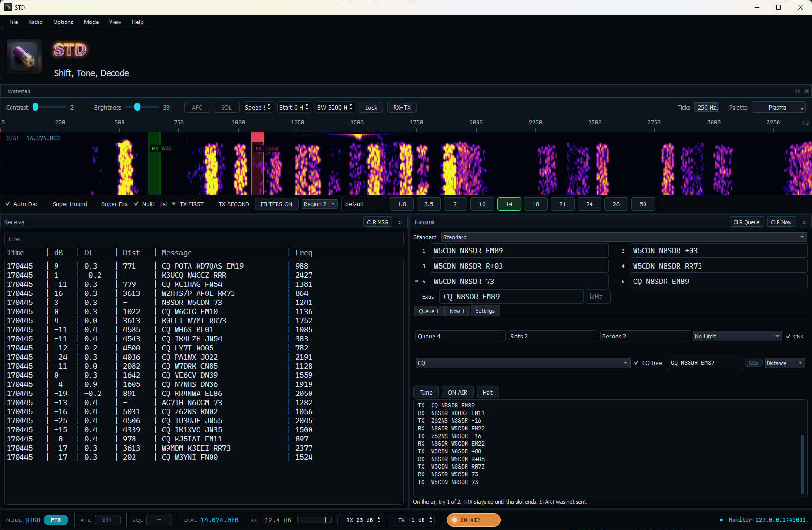The width and height of the screenshot is (812, 530).
Task: Close the Transmit panel with its X icon
Action: tap(804, 222)
